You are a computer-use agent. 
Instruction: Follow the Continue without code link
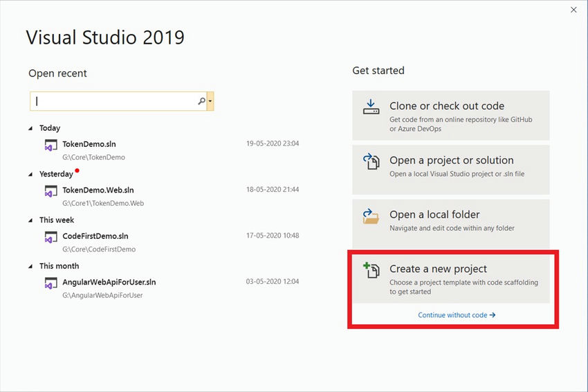click(457, 315)
